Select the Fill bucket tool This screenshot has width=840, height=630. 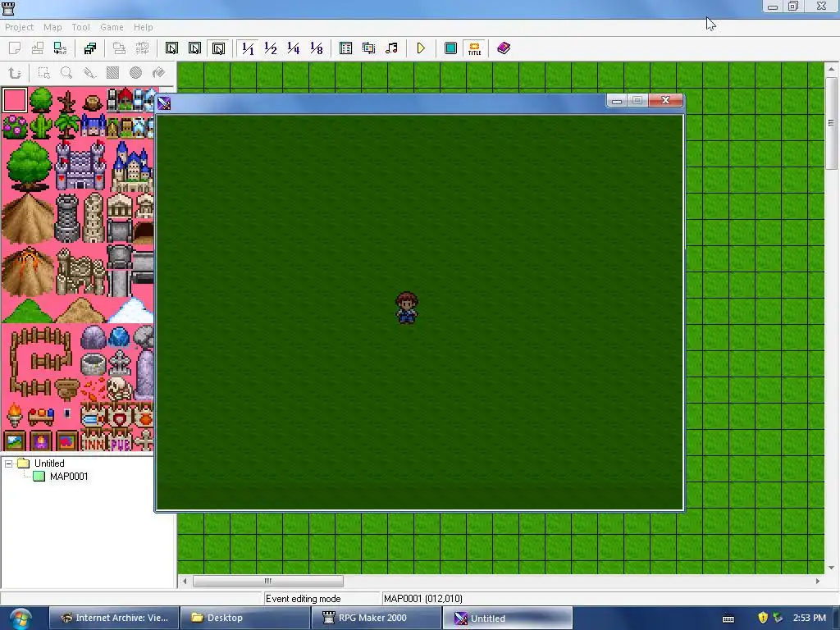[158, 73]
